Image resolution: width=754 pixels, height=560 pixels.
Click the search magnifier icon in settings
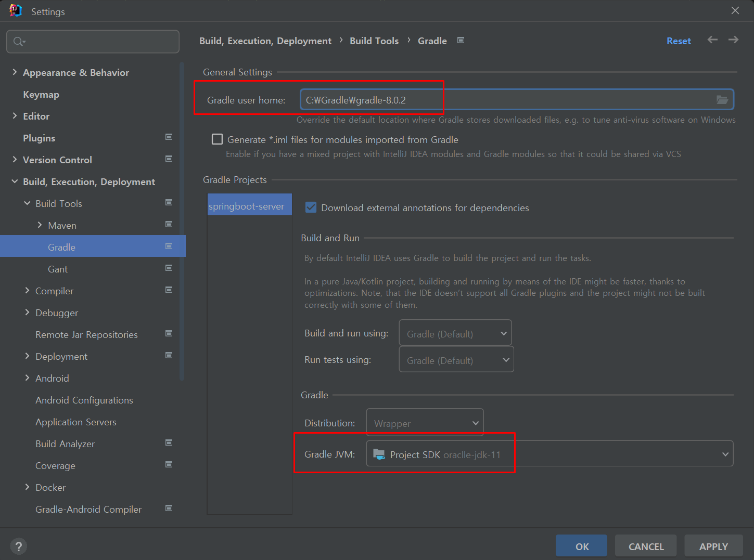point(19,42)
